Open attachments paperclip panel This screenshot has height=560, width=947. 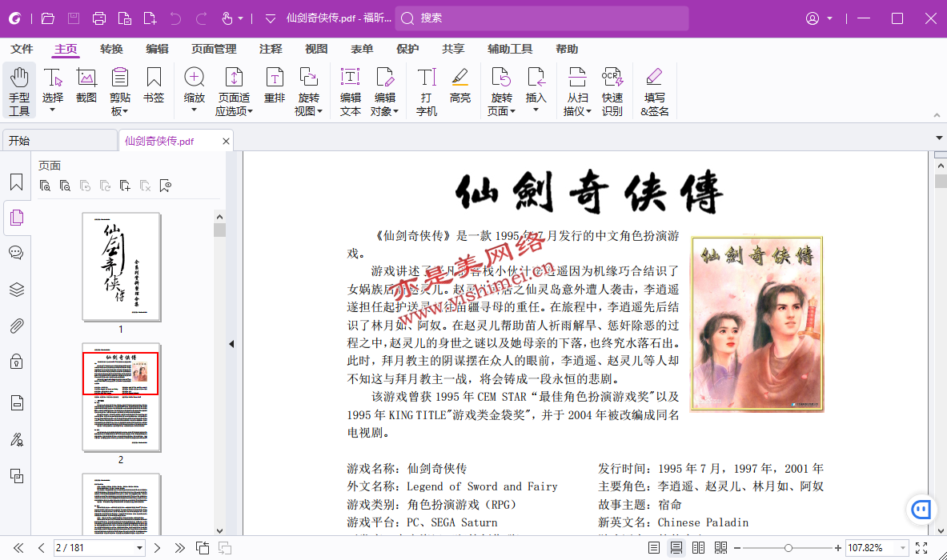[16, 326]
